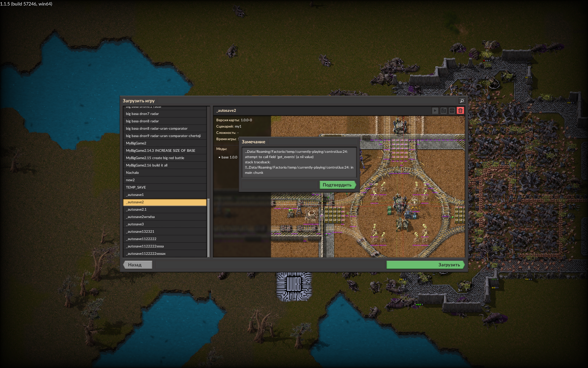Click the save list scrollbar
The image size is (588, 368).
(209, 228)
